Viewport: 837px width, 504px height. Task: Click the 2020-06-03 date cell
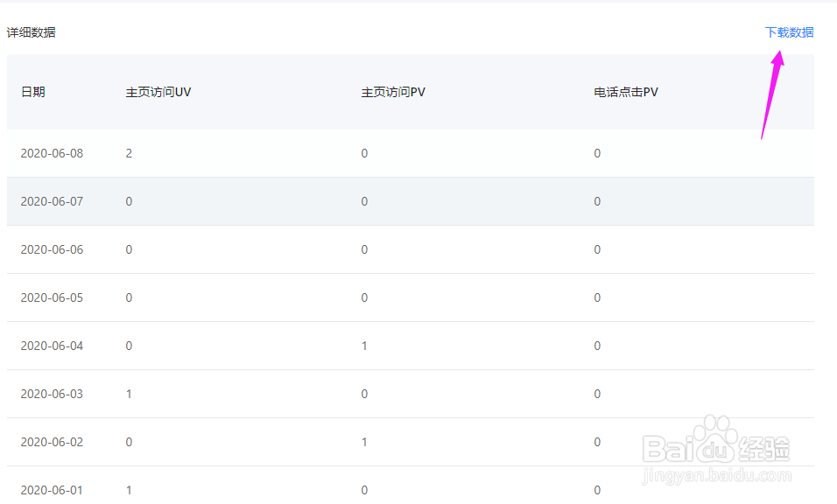tap(52, 394)
